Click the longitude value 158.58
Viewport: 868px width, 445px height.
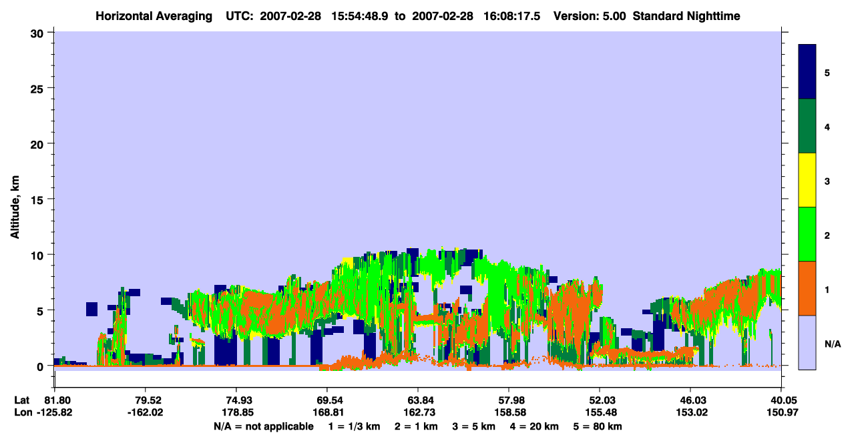click(x=509, y=412)
